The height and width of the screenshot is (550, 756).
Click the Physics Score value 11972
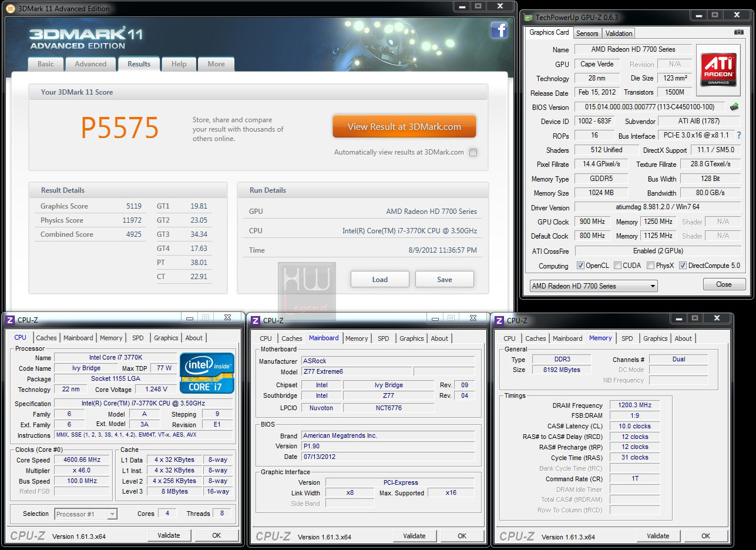click(x=132, y=220)
